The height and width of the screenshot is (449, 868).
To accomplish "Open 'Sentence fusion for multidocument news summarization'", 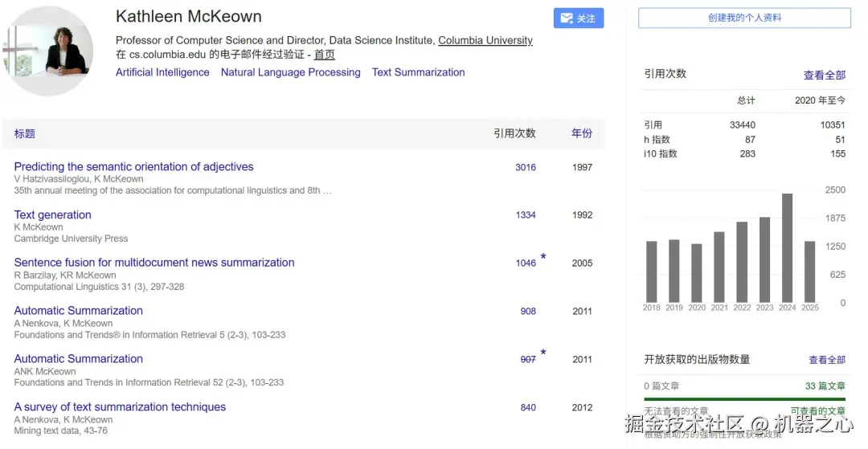I will tap(154, 263).
